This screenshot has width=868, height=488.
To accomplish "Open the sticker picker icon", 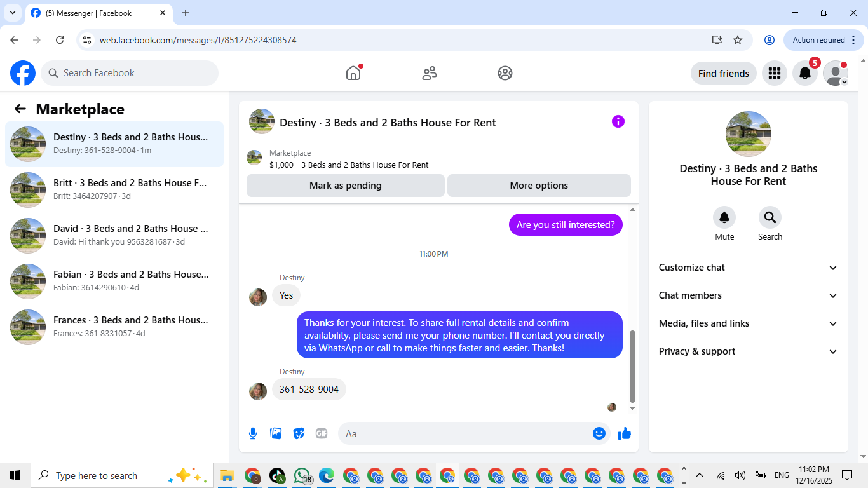I will (x=299, y=433).
